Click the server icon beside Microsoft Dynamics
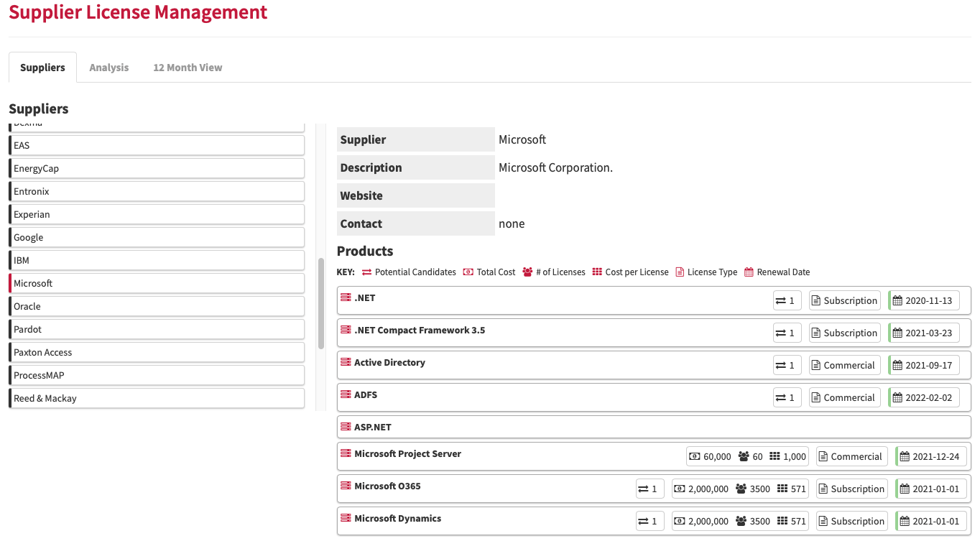 [346, 518]
